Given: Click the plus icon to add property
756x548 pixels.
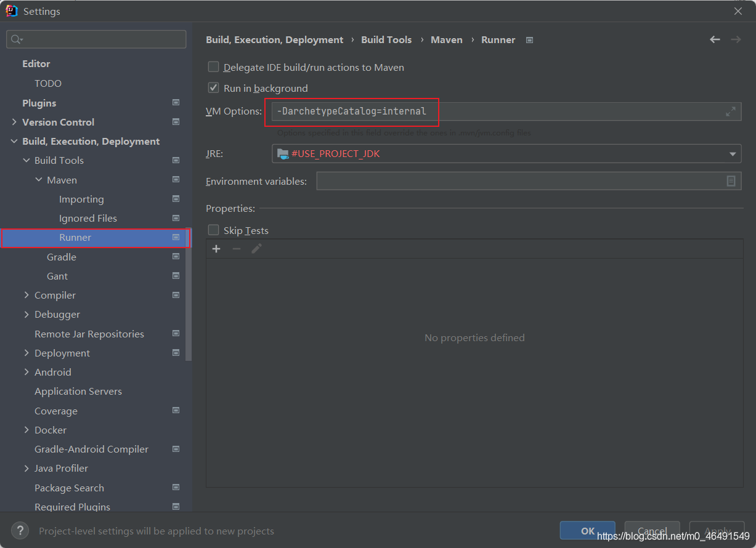Looking at the screenshot, I should coord(216,249).
